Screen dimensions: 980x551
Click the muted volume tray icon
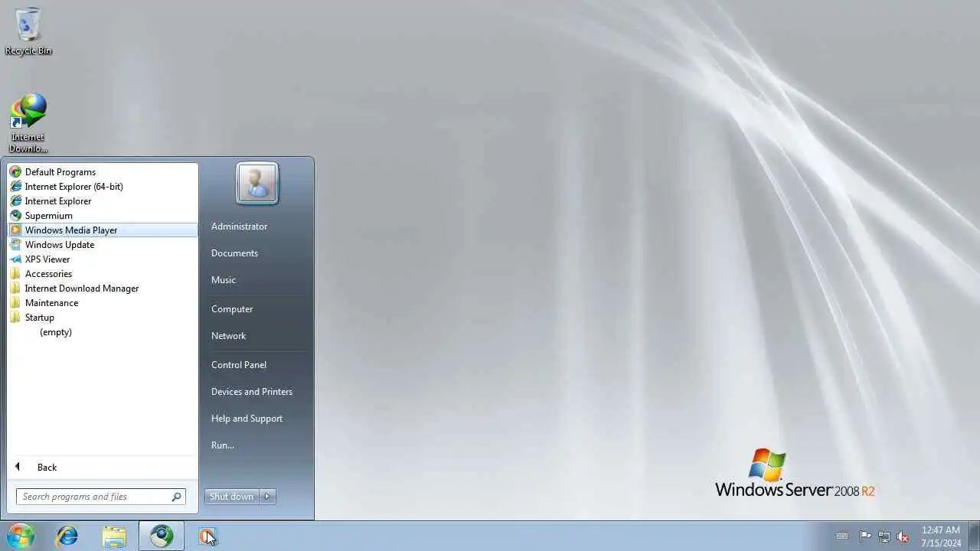[x=903, y=536]
